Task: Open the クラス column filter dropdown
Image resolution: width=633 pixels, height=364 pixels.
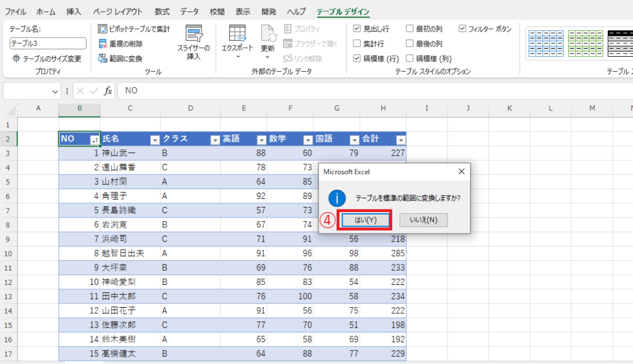Action: click(215, 140)
